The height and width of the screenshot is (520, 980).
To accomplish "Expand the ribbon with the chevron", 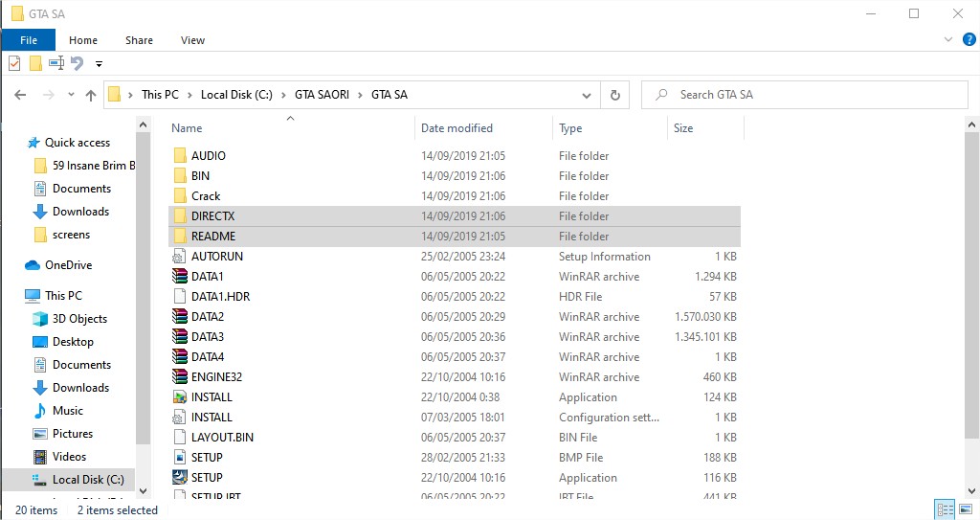I will [x=948, y=39].
